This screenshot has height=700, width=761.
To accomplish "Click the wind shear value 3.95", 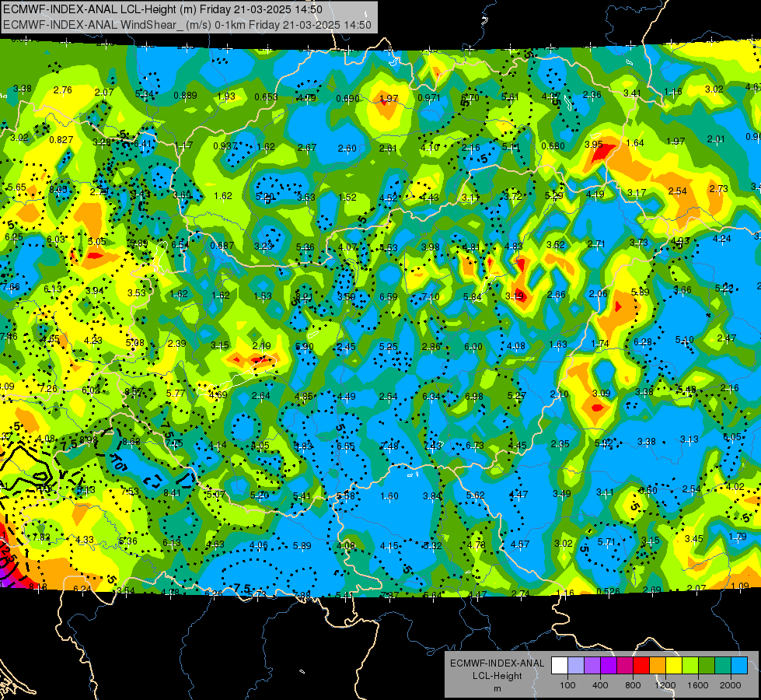I will (594, 144).
